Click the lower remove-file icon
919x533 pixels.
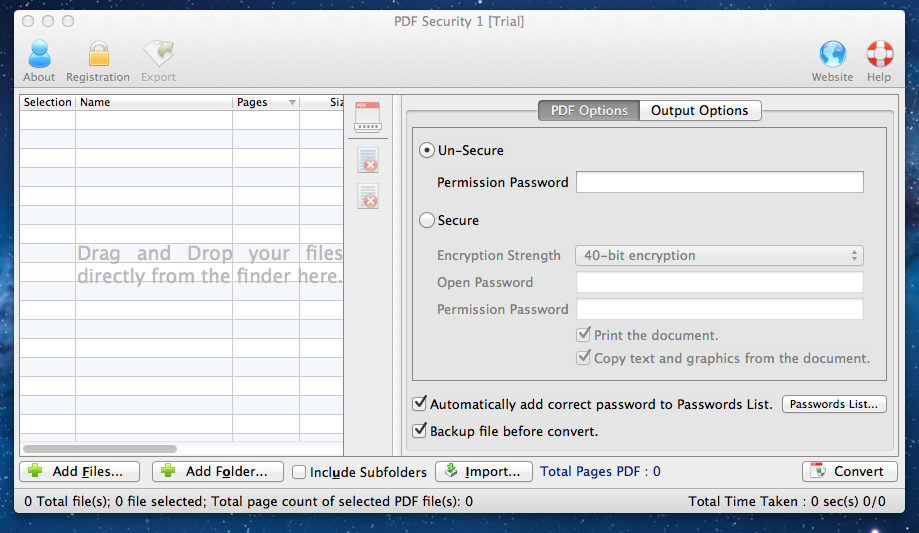tap(368, 196)
